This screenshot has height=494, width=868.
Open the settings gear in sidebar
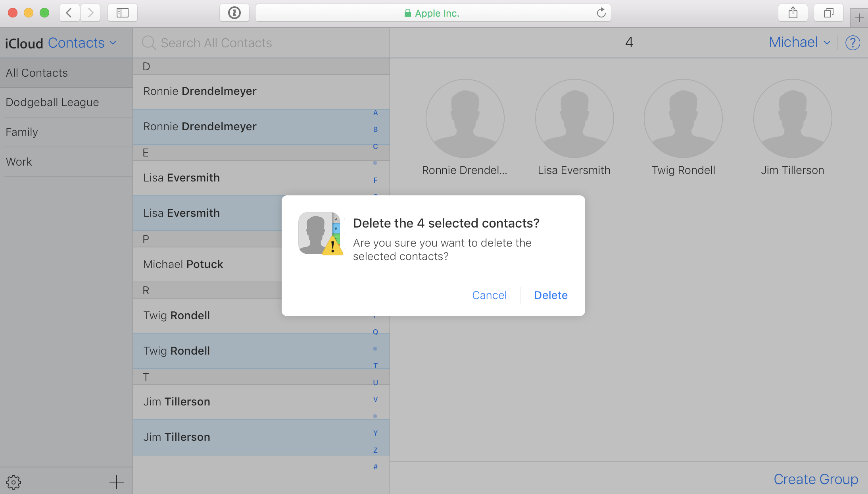tap(14, 482)
